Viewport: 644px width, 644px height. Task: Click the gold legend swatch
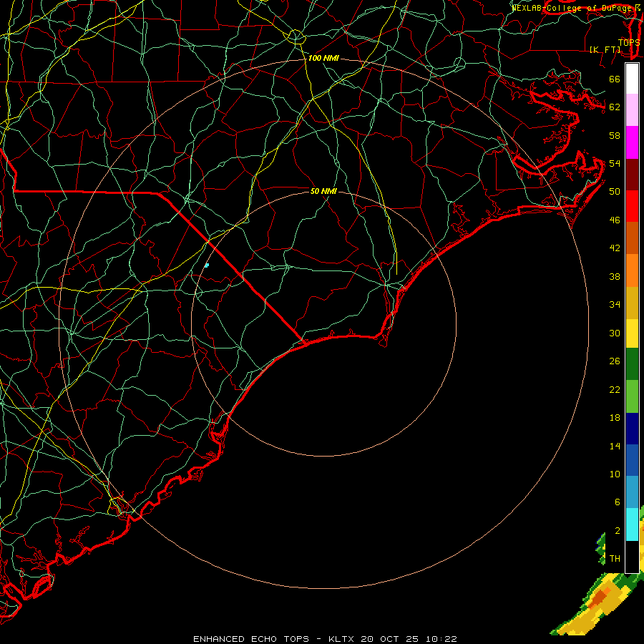632,303
